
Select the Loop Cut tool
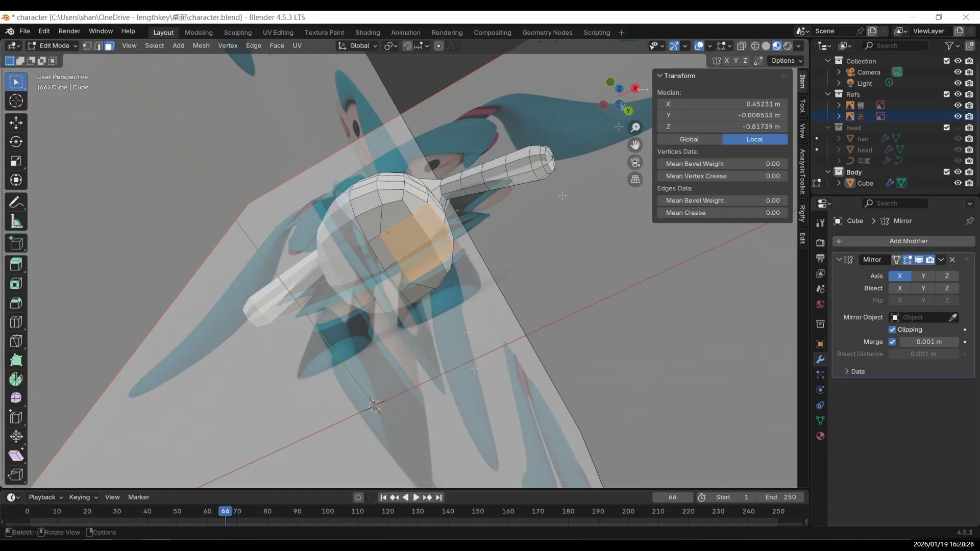[x=16, y=322]
